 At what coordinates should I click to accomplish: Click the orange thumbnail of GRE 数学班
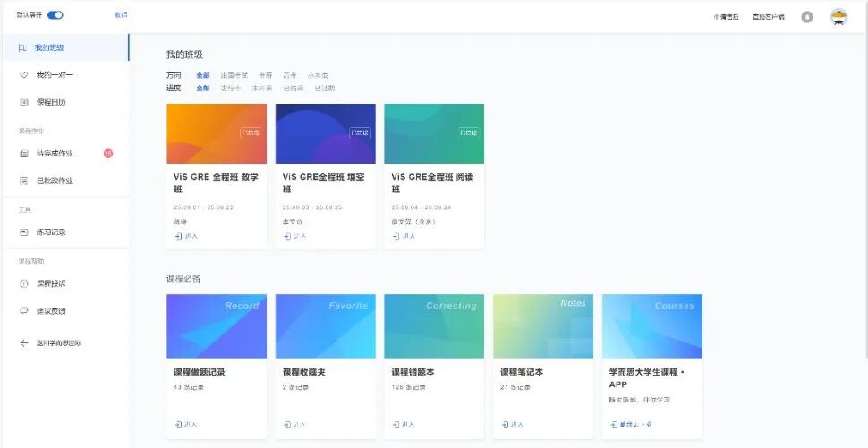[x=217, y=133]
